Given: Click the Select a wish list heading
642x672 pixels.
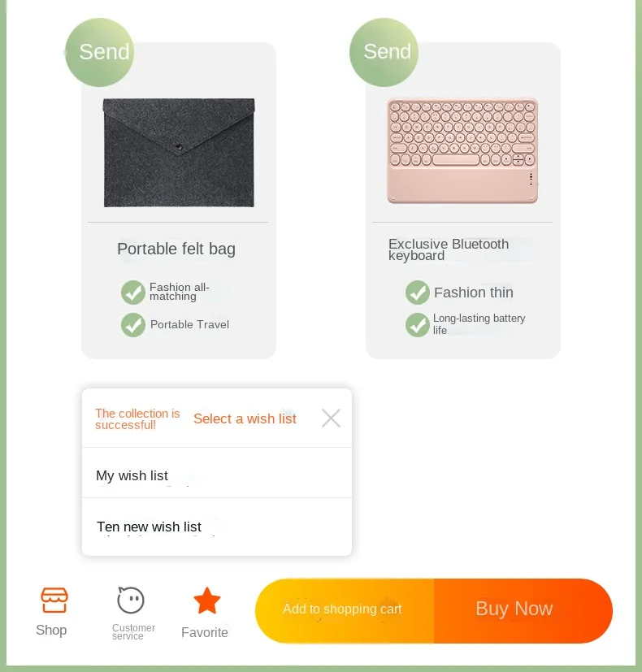Looking at the screenshot, I should tap(245, 418).
